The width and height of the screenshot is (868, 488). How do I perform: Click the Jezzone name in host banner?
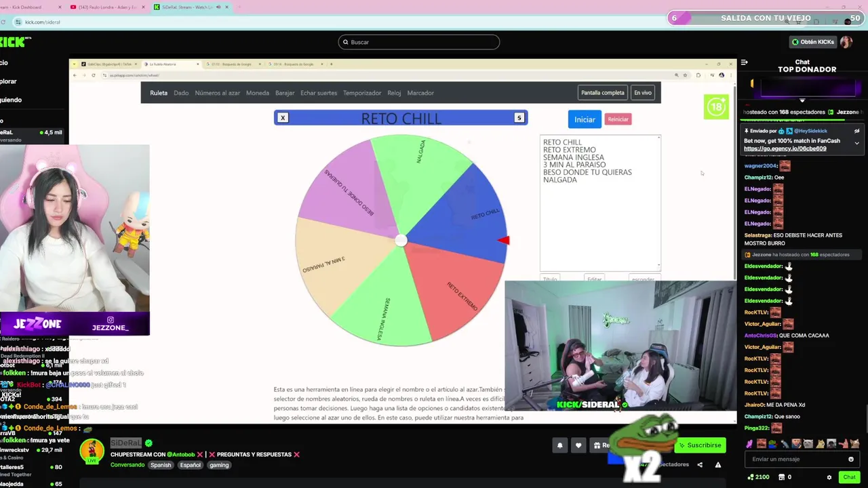847,112
